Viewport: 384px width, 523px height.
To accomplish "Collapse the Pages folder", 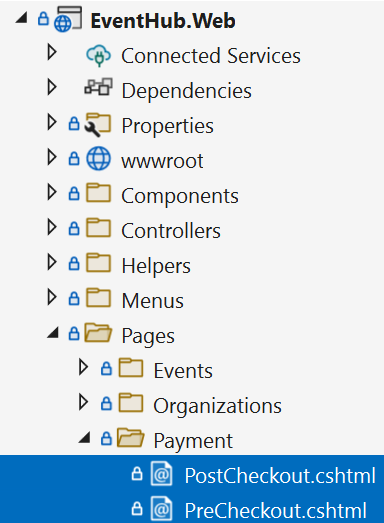I will pyautogui.click(x=53, y=333).
